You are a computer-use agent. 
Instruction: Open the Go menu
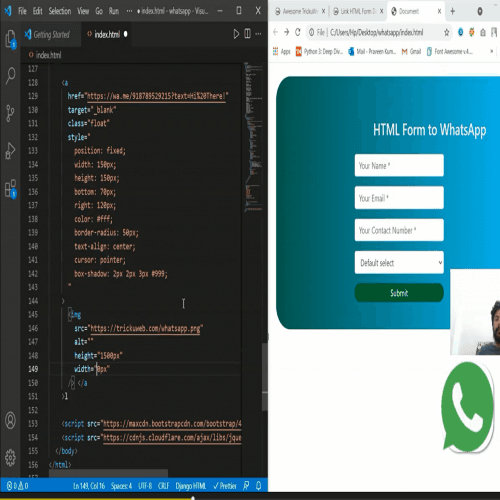click(99, 11)
